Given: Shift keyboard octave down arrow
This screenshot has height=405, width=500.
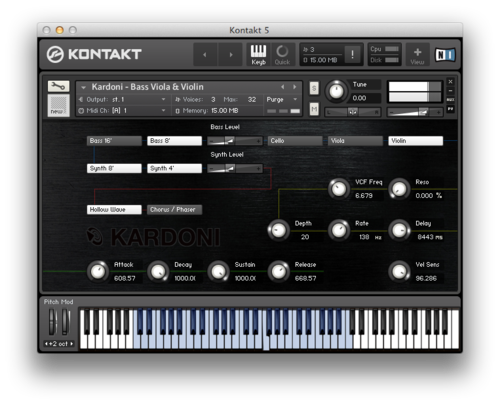Looking at the screenshot, I should coord(46,344).
